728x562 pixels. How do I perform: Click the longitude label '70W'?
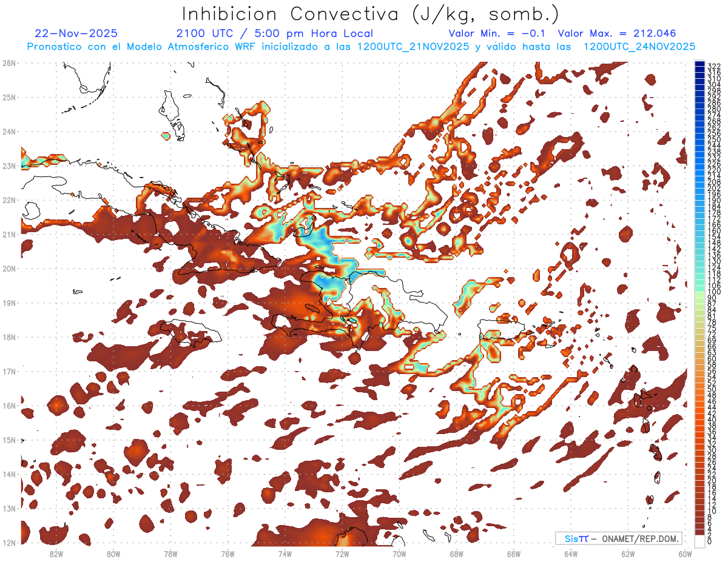coord(399,554)
